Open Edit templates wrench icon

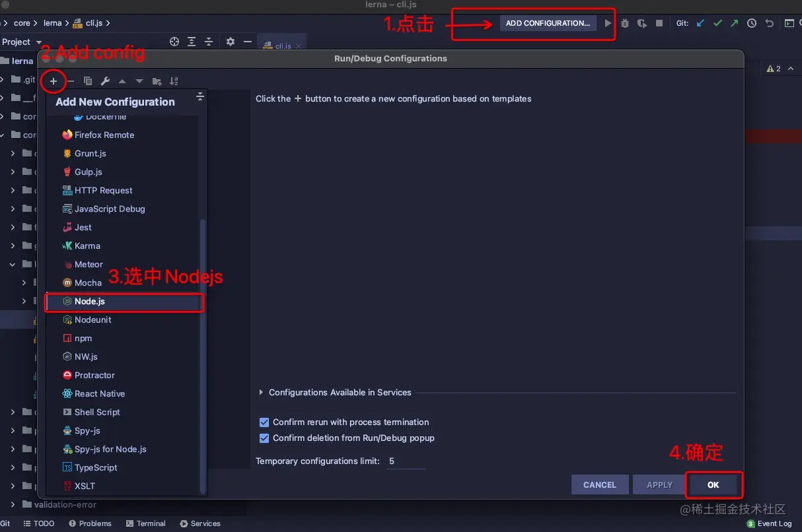point(105,81)
